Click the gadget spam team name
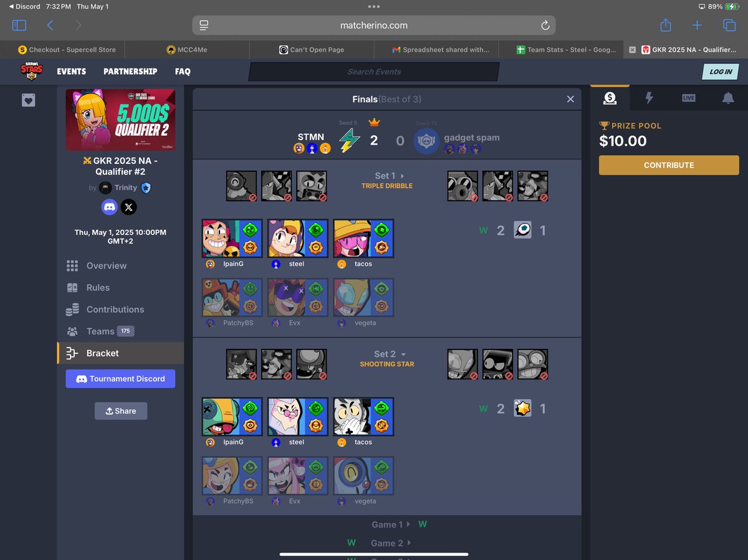This screenshot has height=560, width=748. (472, 138)
